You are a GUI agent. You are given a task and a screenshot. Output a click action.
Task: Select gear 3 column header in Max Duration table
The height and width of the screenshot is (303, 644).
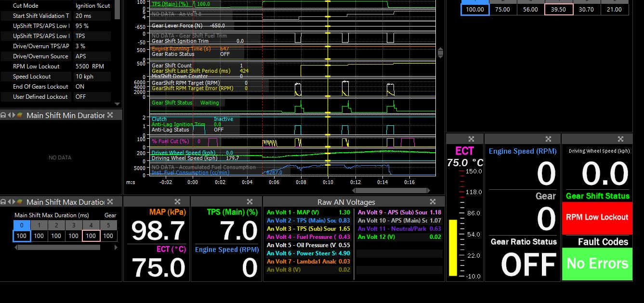tap(74, 225)
